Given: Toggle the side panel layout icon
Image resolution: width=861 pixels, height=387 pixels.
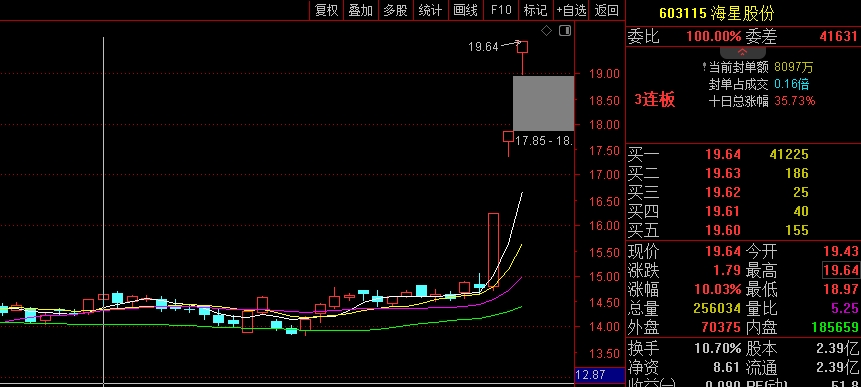Looking at the screenshot, I should pyautogui.click(x=565, y=31).
